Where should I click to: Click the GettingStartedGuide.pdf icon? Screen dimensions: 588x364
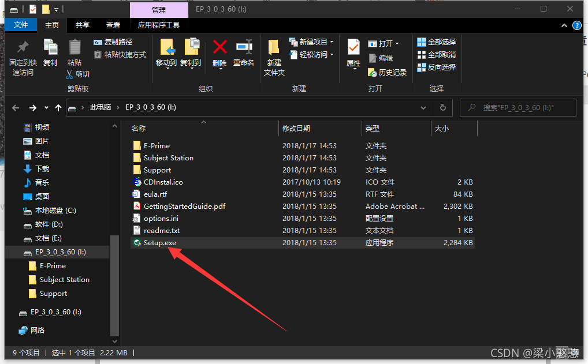(x=137, y=207)
